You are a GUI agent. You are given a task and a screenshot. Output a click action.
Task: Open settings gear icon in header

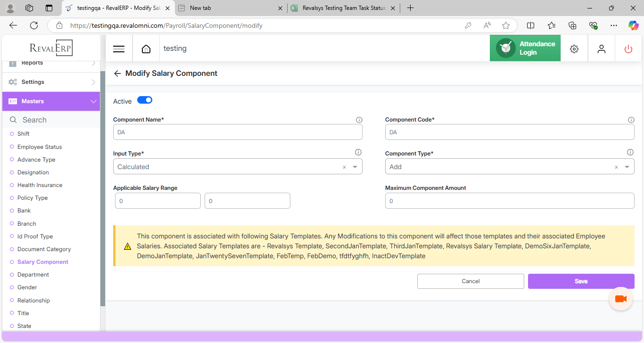point(574,49)
